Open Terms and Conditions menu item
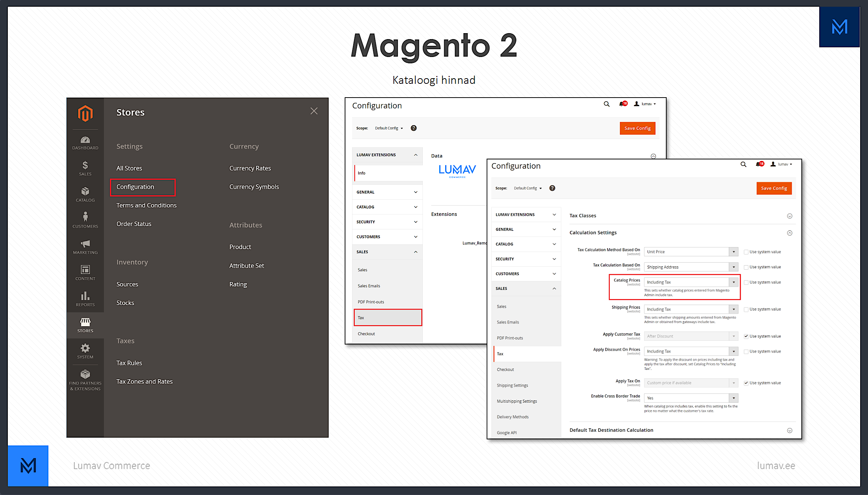The height and width of the screenshot is (495, 868). [146, 206]
